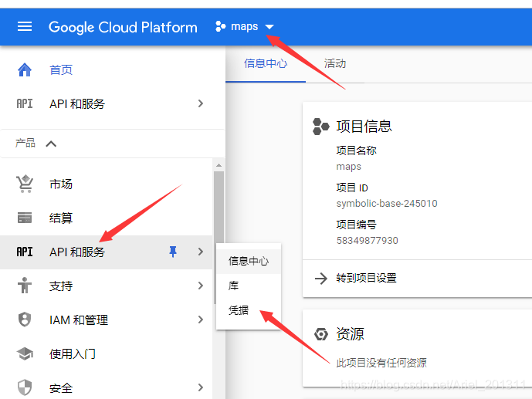Expand the highlighted API 和服务 submenu arrow
This screenshot has height=399, width=532.
[x=201, y=252]
